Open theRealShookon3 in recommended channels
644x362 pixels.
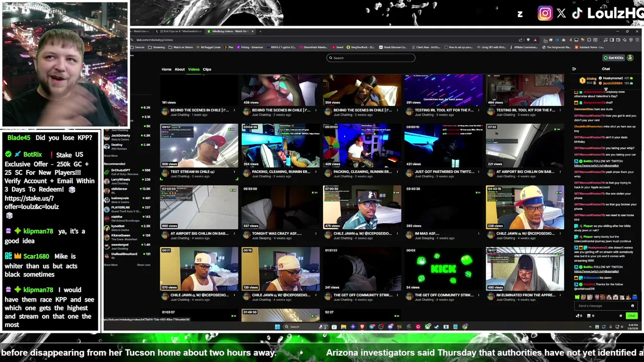(126, 255)
